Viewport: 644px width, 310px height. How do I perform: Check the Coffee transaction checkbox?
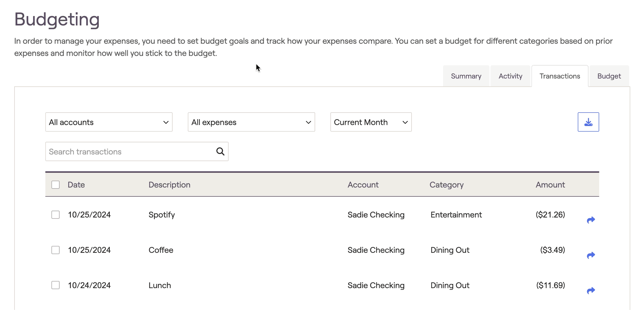coord(55,250)
